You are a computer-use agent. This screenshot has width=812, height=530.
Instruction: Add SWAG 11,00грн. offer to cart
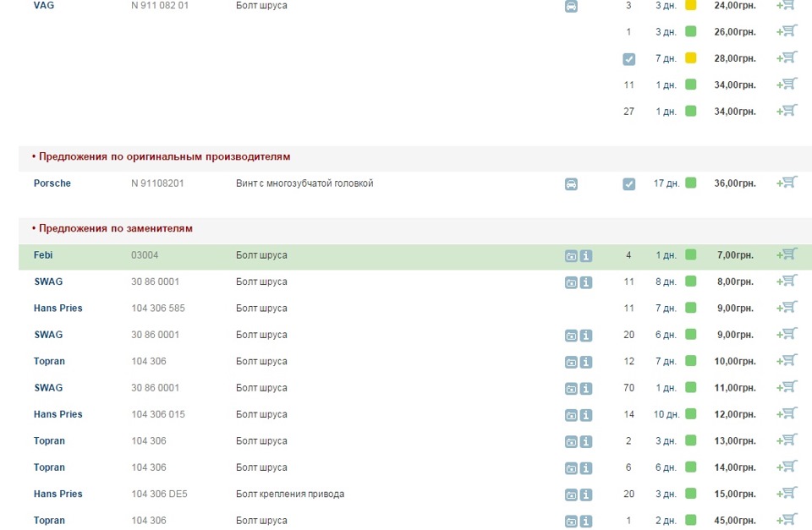787,387
